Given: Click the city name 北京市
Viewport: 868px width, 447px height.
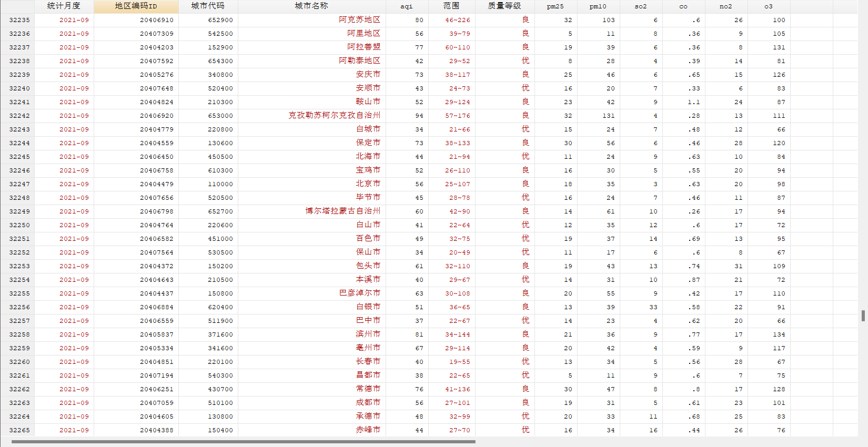Looking at the screenshot, I should pyautogui.click(x=368, y=184).
